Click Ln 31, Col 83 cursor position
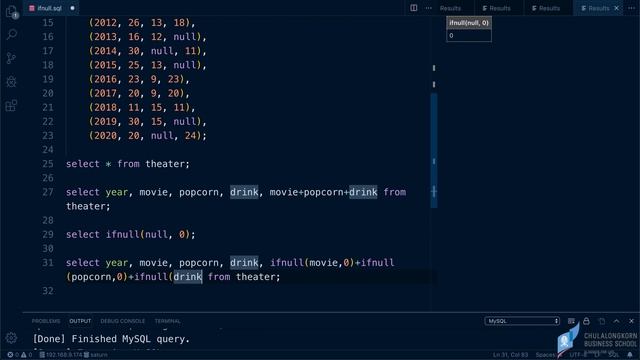The width and height of the screenshot is (640, 360). point(510,355)
